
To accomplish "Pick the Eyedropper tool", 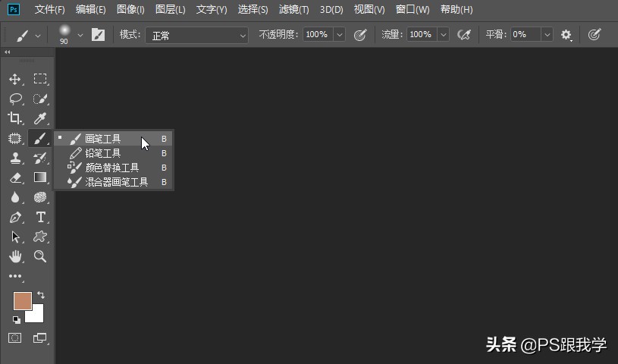I will pyautogui.click(x=39, y=118).
